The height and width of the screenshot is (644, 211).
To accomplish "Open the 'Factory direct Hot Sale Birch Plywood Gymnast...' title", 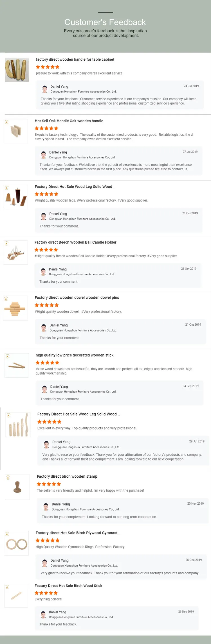I will (x=78, y=533).
